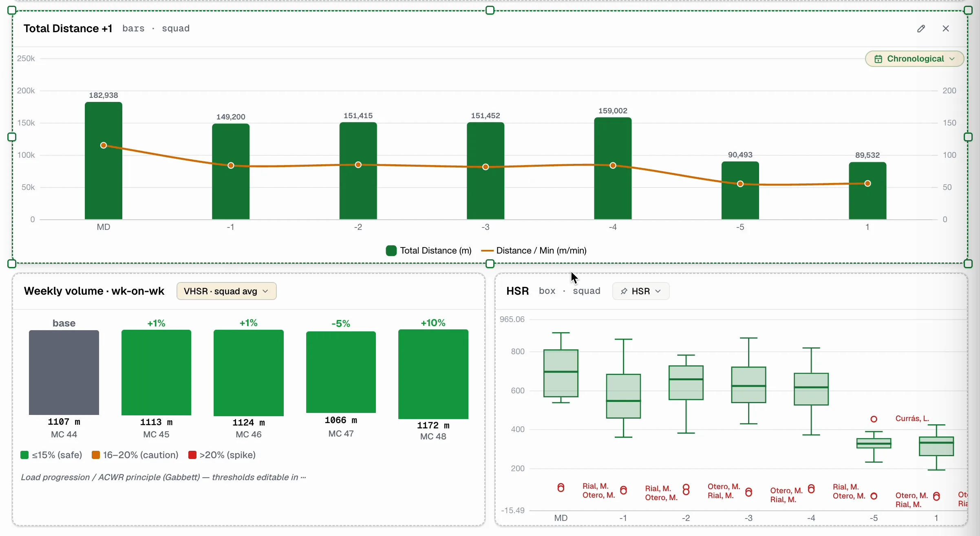Select the day 1 bar of 89,532
This screenshot has width=980, height=536.
(x=867, y=191)
